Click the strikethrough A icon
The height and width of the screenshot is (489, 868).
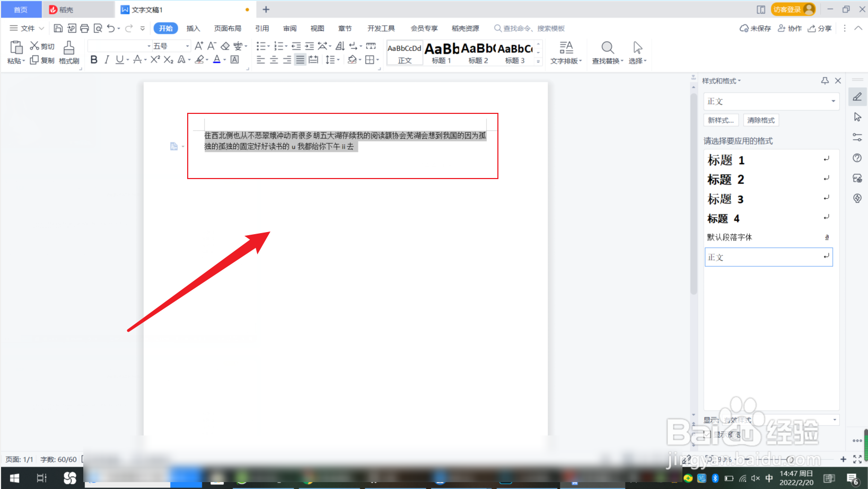137,60
